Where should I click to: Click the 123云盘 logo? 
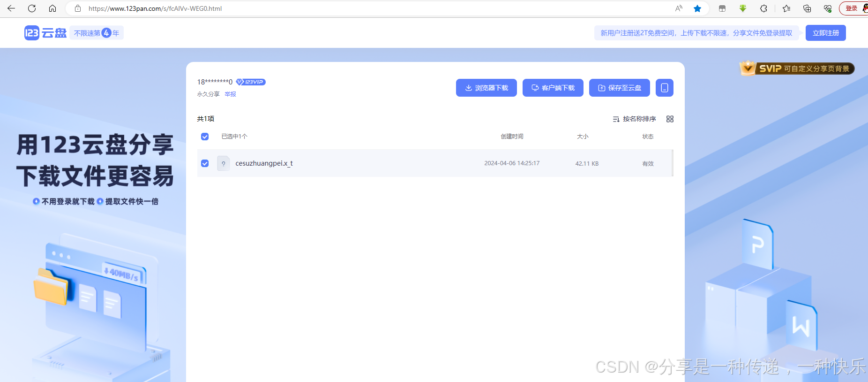tap(45, 33)
